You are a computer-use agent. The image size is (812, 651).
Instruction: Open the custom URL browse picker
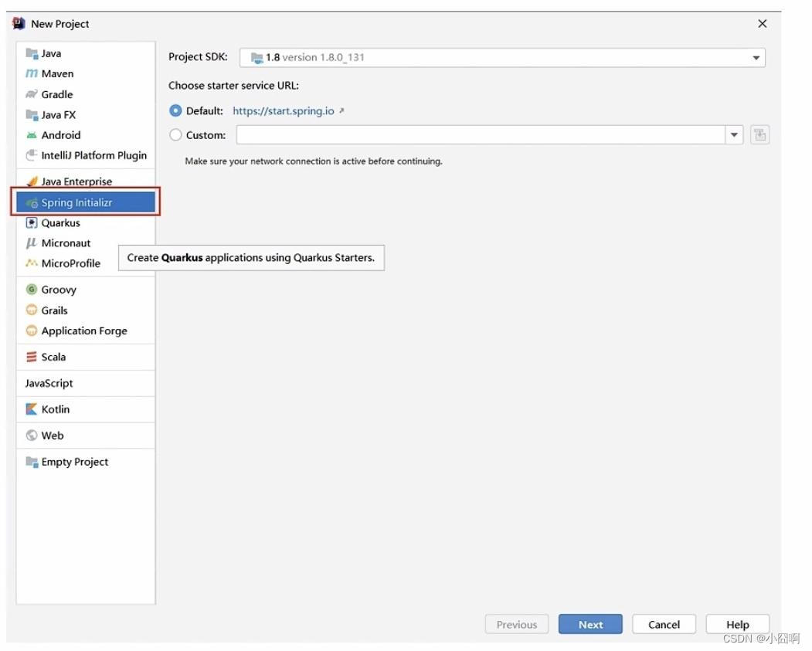click(759, 134)
